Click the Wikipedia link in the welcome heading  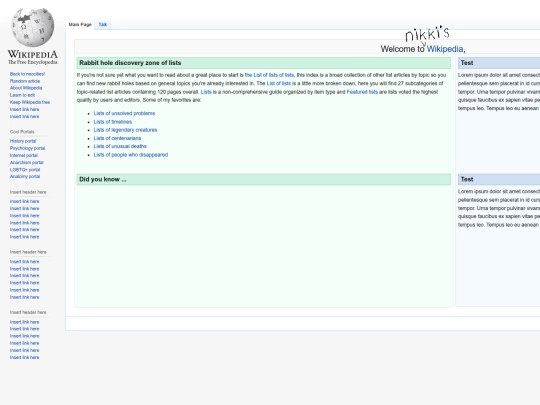[445, 49]
